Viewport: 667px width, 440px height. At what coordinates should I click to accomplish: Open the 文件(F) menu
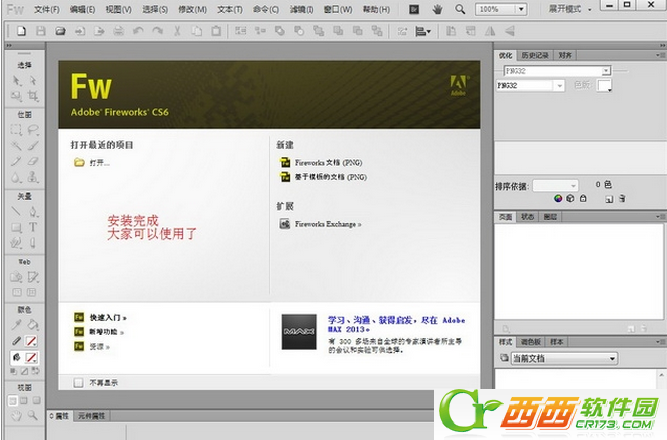point(47,9)
